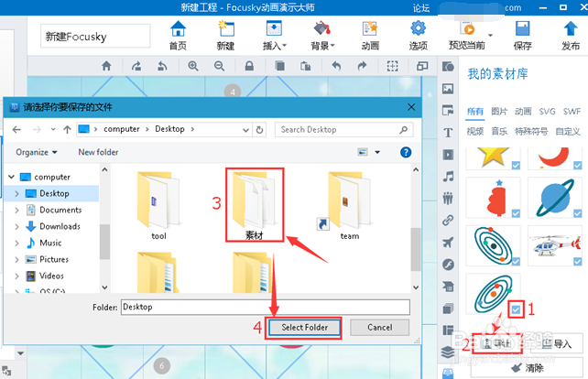Select the layers stack icon in sidebar
Screen dimensions: 588x379
(x=448, y=352)
